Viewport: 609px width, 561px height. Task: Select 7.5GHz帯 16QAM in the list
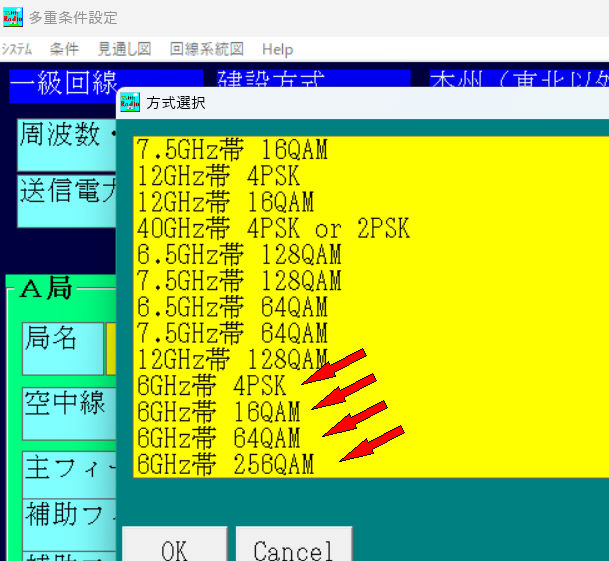point(232,150)
